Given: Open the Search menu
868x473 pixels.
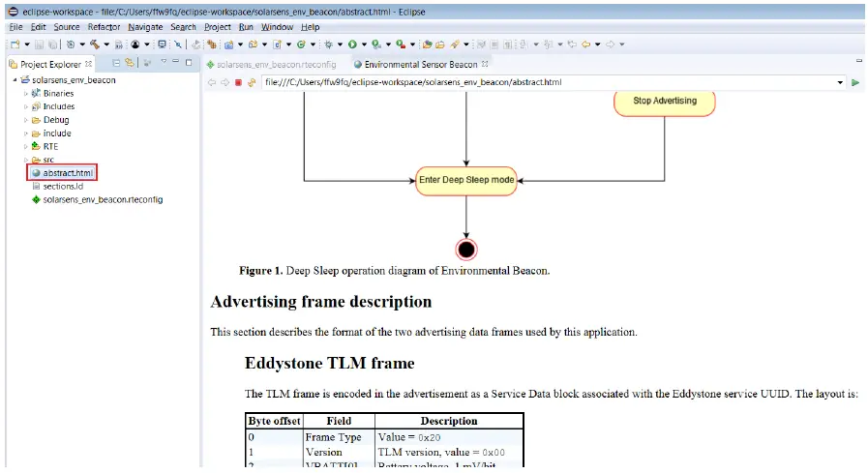Looking at the screenshot, I should click(183, 26).
